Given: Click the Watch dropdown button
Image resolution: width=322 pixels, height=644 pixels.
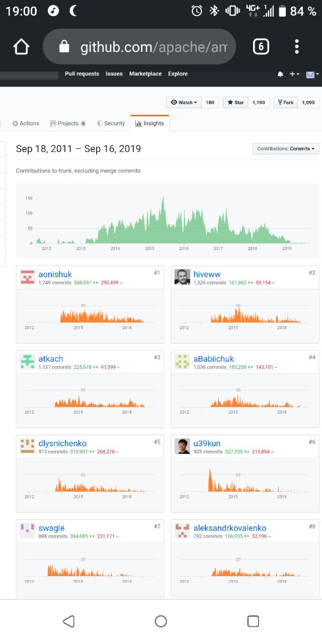Looking at the screenshot, I should click(x=184, y=102).
